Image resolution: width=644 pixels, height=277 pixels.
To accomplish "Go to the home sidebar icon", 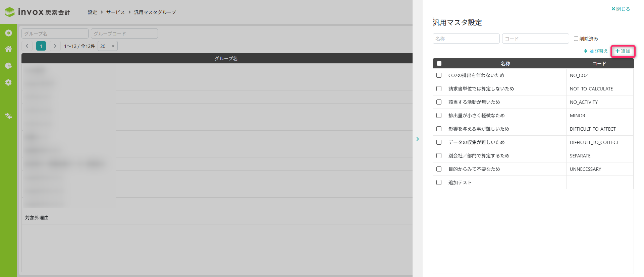I will click(8, 49).
